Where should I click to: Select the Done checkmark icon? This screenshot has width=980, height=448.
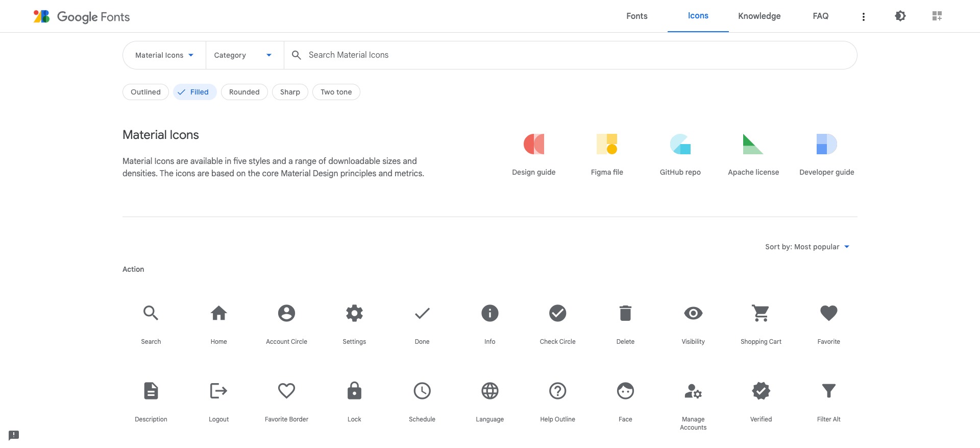pyautogui.click(x=422, y=313)
